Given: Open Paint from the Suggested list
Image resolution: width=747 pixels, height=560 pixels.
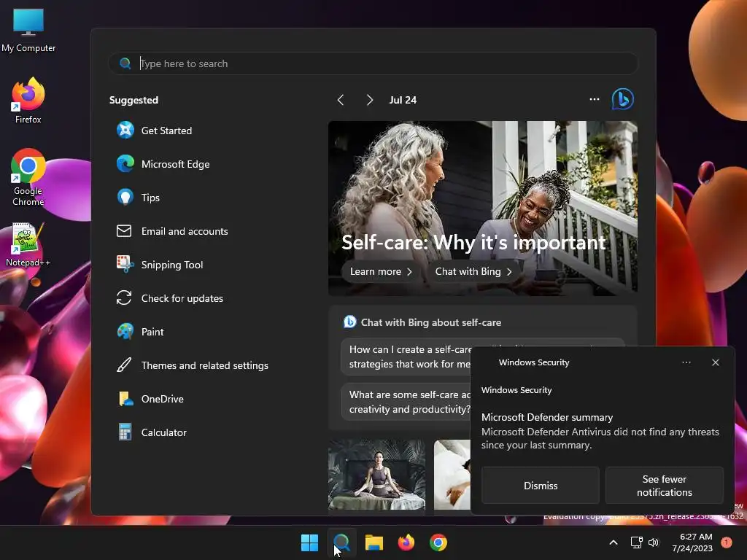Looking at the screenshot, I should click(140, 332).
